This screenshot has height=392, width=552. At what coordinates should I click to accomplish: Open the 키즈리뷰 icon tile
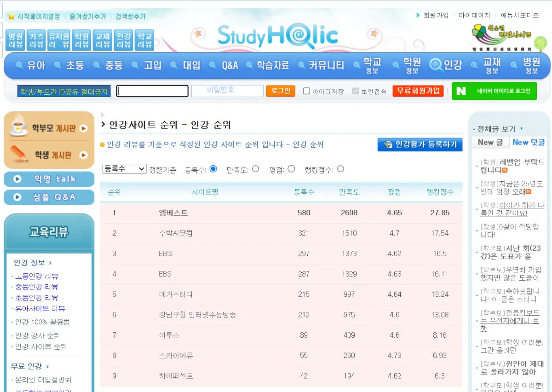(x=37, y=40)
